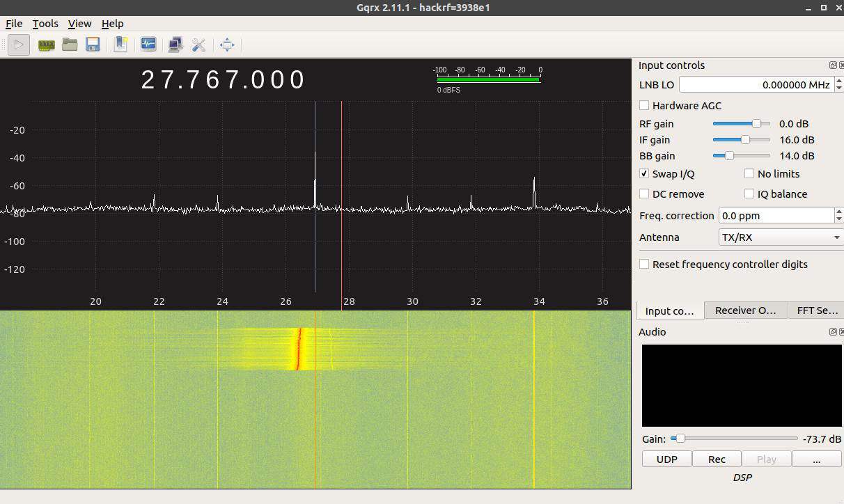This screenshot has height=504, width=844.
Task: Open the I/O device configuration icon
Action: tap(47, 45)
